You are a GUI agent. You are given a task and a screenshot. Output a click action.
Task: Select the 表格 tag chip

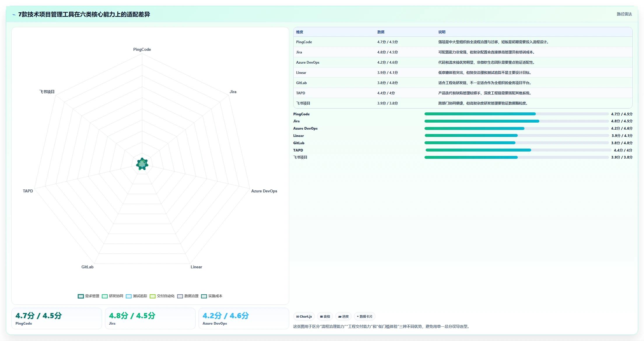click(x=325, y=316)
